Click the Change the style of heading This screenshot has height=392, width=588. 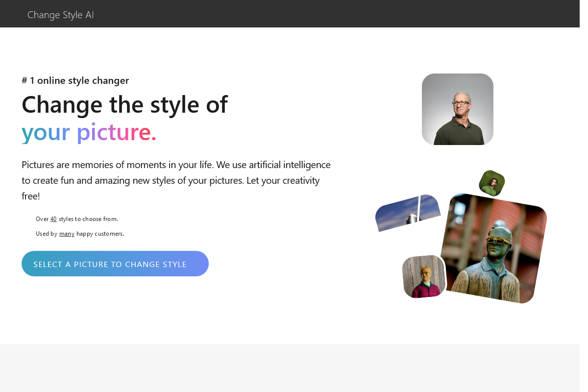124,104
